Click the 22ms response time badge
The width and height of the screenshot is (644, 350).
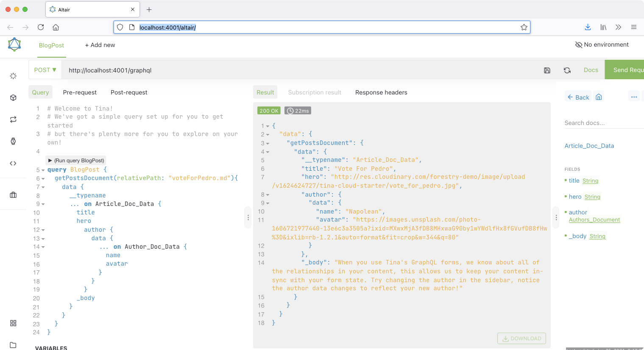point(298,111)
